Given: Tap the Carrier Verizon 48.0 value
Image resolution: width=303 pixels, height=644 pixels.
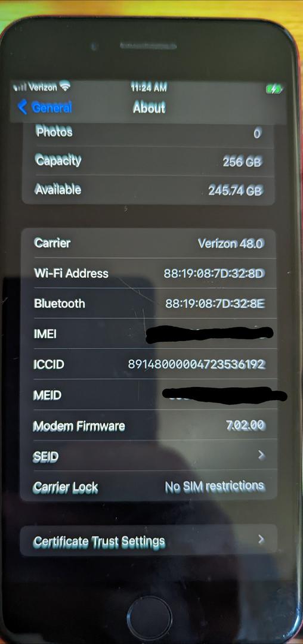Looking at the screenshot, I should pyautogui.click(x=231, y=243).
